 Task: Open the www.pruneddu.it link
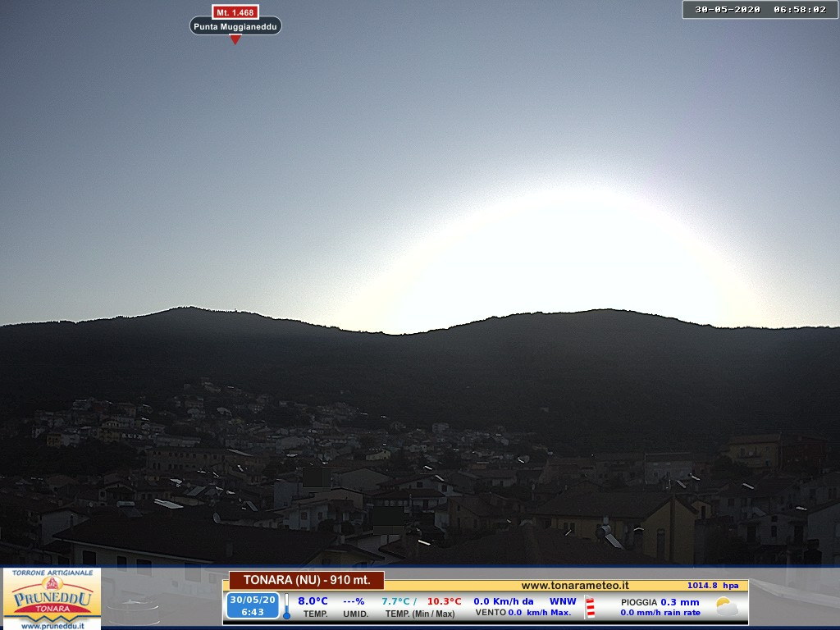(52, 625)
